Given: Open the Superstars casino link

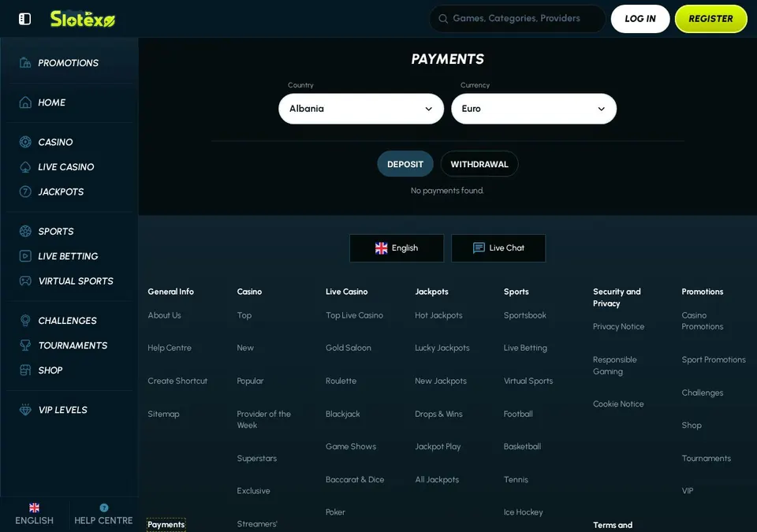Looking at the screenshot, I should pos(256,458).
